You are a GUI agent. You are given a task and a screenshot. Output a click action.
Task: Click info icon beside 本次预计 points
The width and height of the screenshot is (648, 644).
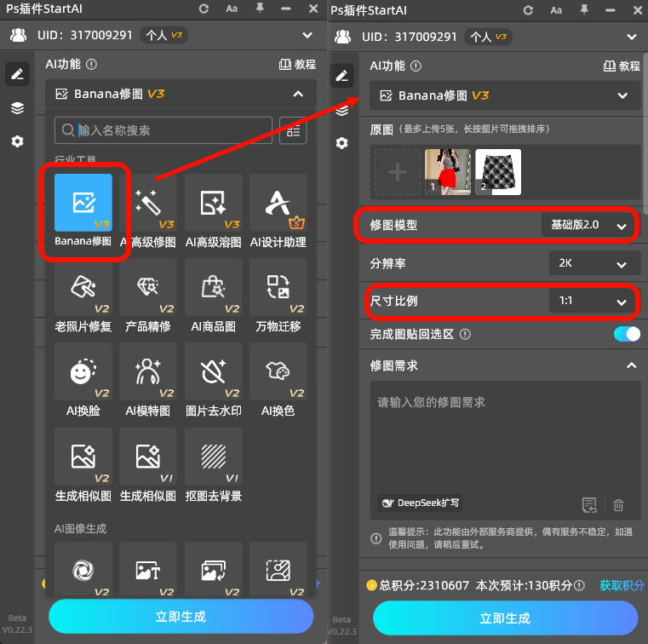pyautogui.click(x=579, y=585)
